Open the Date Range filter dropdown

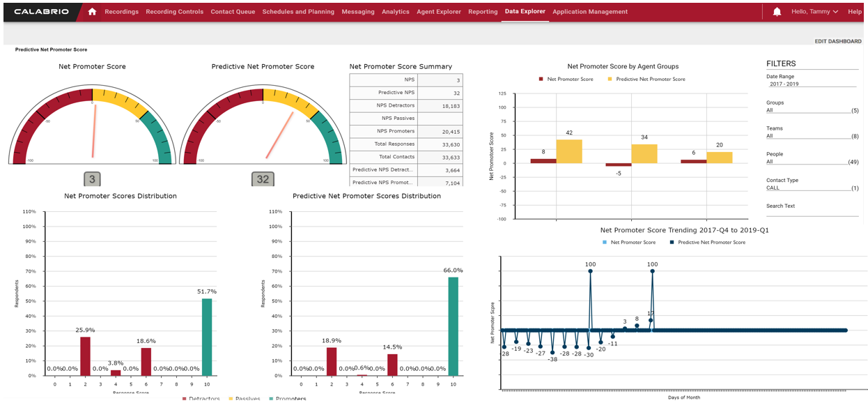tap(812, 84)
